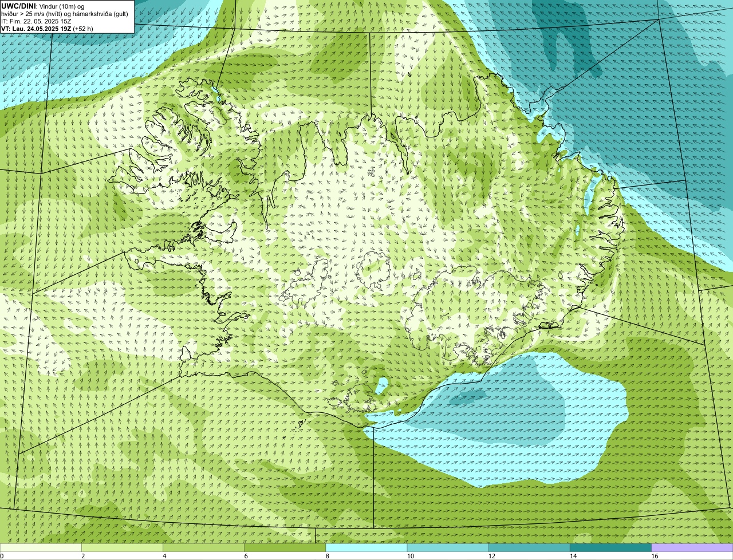Click the 'hviður > 25 m/s (hvítt)' description line
Image resolution: width=733 pixels, height=560 pixels.
click(x=65, y=13)
